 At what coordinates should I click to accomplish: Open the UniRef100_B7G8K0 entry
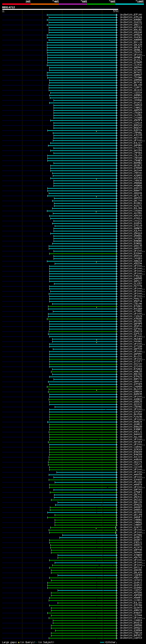click(x=131, y=306)
